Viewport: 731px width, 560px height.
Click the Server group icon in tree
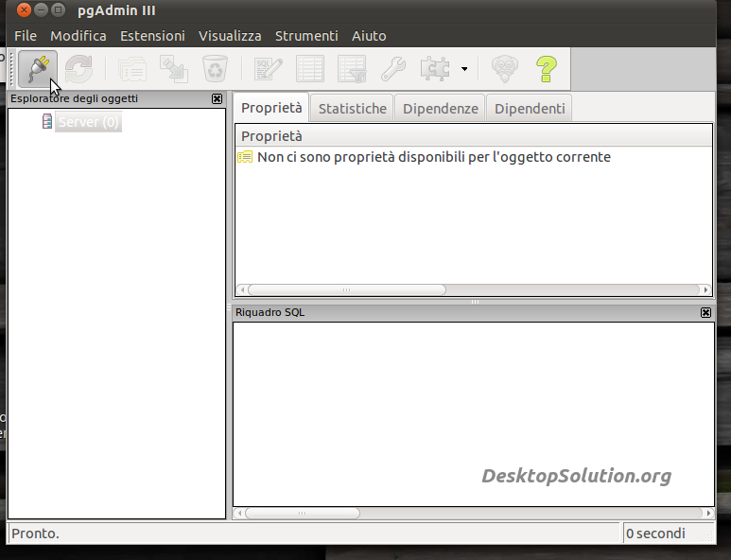tap(47, 121)
